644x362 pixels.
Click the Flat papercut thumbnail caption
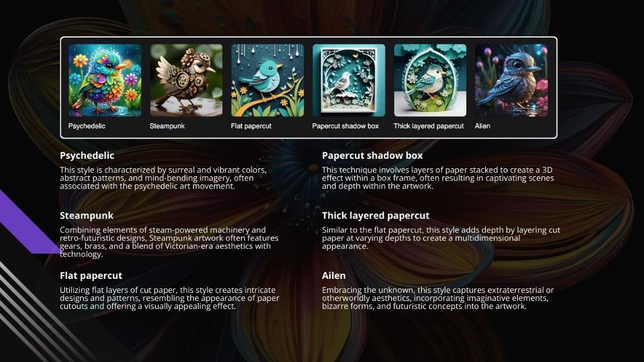[x=251, y=126]
